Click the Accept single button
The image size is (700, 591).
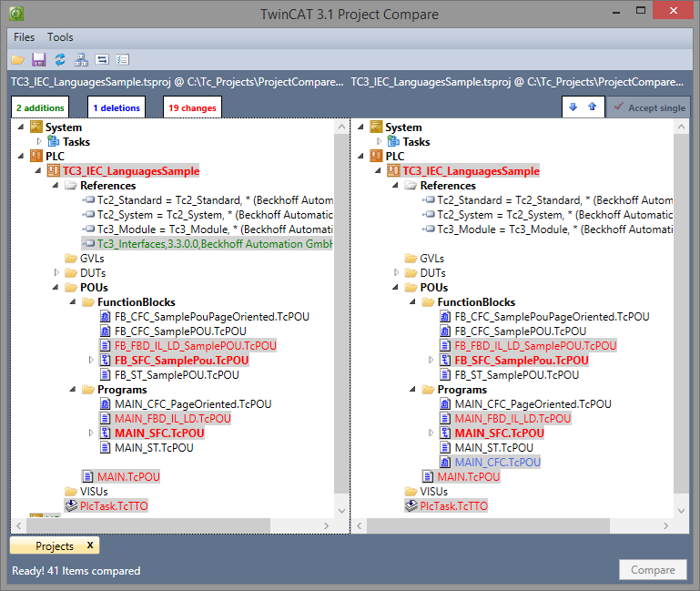point(649,107)
